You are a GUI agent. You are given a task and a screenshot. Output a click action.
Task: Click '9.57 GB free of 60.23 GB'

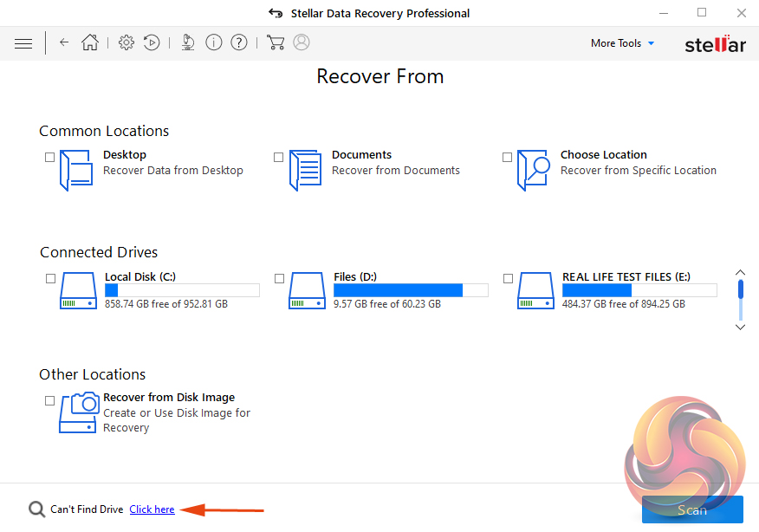pyautogui.click(x=387, y=304)
